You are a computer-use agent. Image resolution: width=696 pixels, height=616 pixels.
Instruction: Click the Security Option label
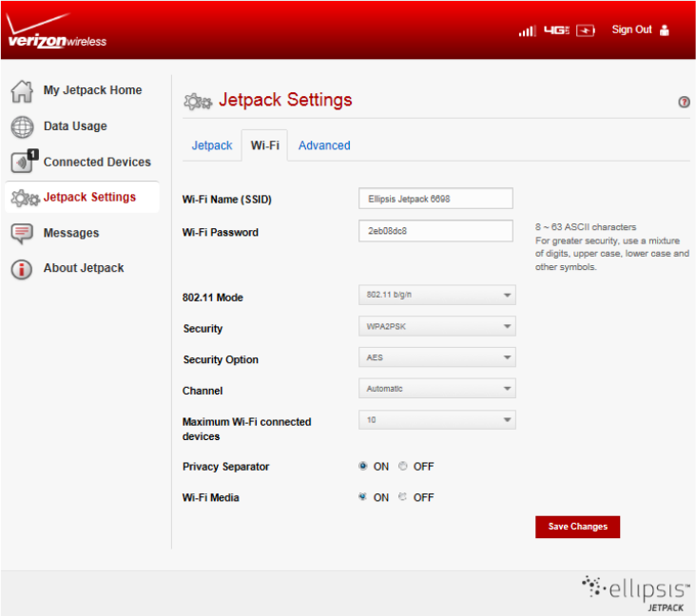[x=221, y=359]
